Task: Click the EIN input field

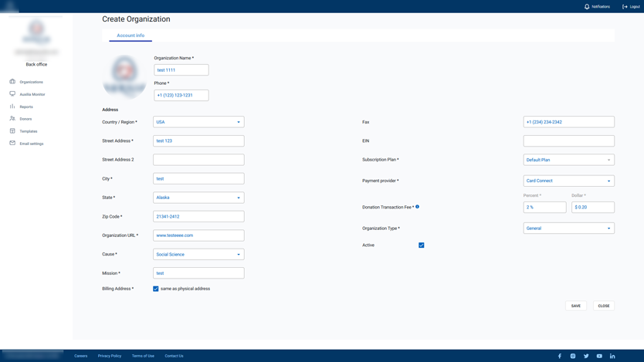Action: point(568,141)
